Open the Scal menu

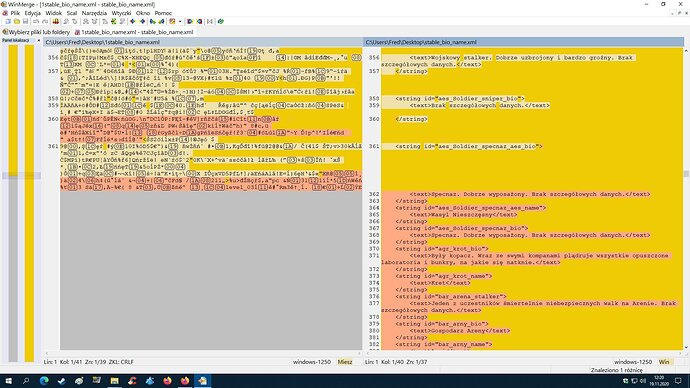72,13
